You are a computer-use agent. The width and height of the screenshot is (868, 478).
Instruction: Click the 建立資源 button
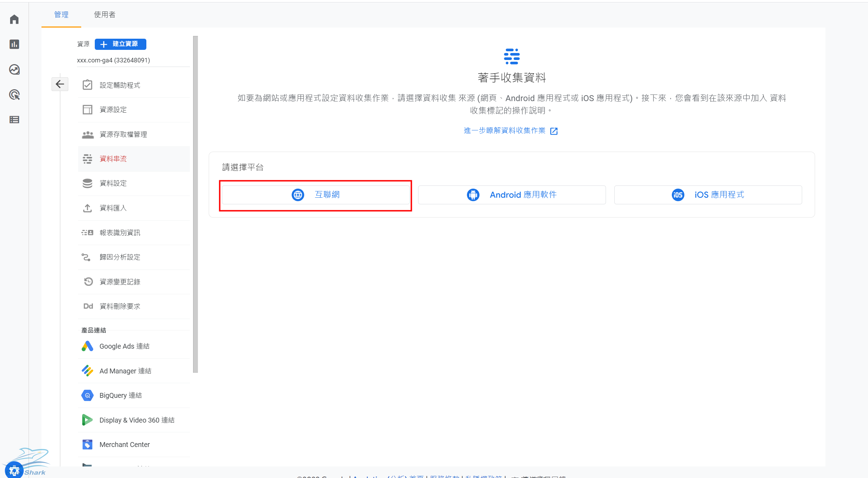tap(121, 44)
